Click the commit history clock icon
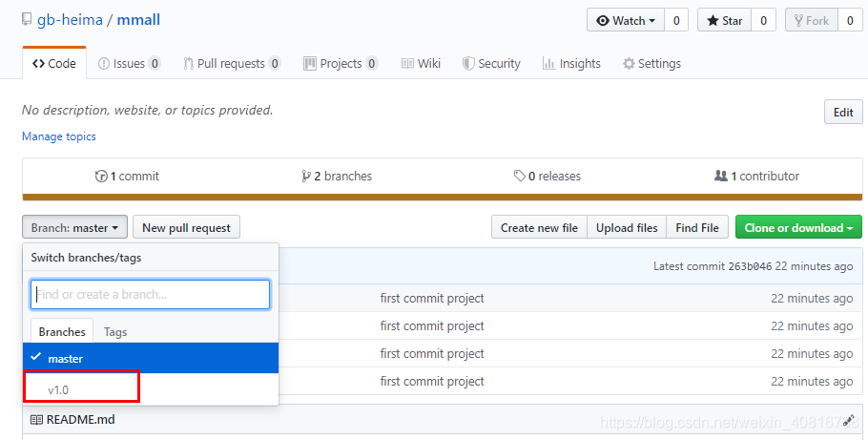The height and width of the screenshot is (440, 868). tap(101, 177)
